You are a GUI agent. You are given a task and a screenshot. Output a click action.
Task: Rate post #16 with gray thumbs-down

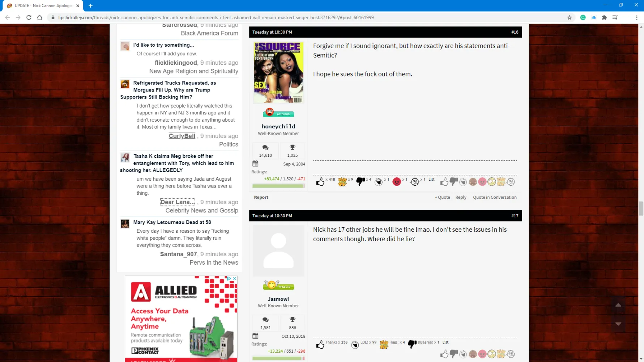pos(453,182)
